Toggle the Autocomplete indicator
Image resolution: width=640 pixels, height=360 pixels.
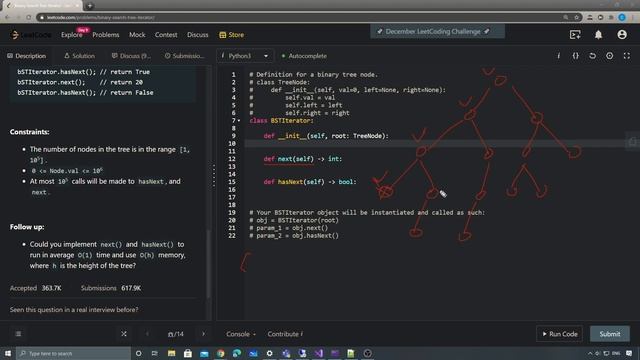tap(304, 56)
